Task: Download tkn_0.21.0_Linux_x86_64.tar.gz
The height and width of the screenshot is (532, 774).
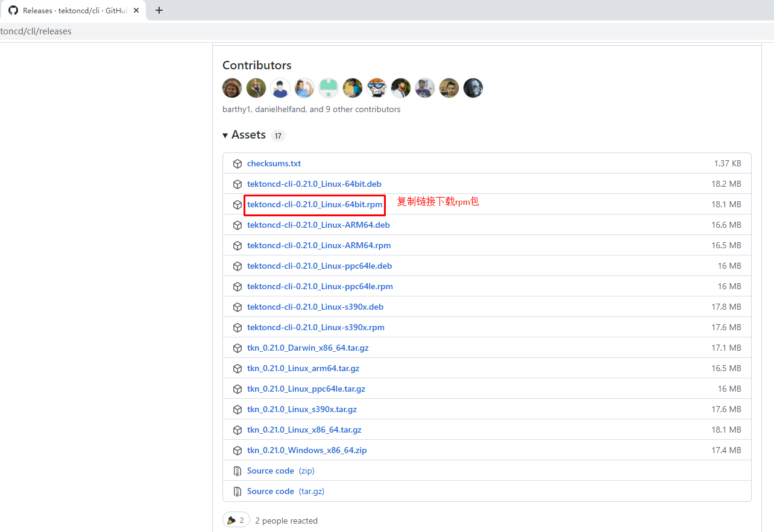Action: point(304,430)
